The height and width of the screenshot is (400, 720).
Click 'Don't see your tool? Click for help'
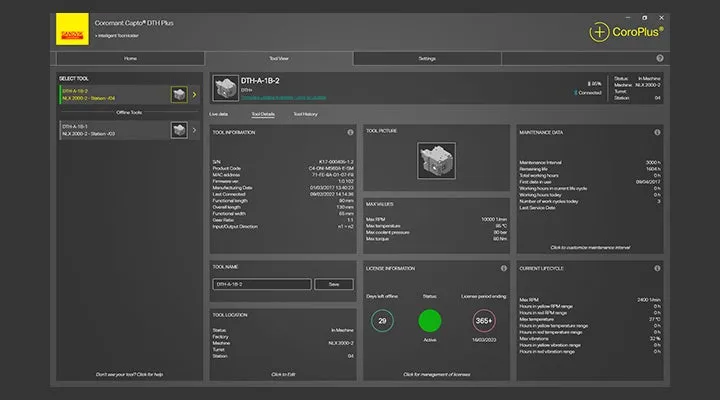[129, 374]
